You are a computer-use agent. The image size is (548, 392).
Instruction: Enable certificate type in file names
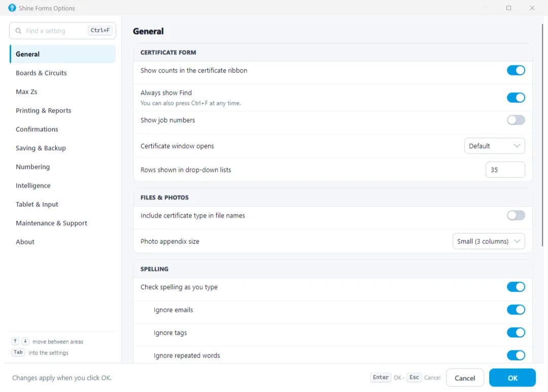point(516,216)
